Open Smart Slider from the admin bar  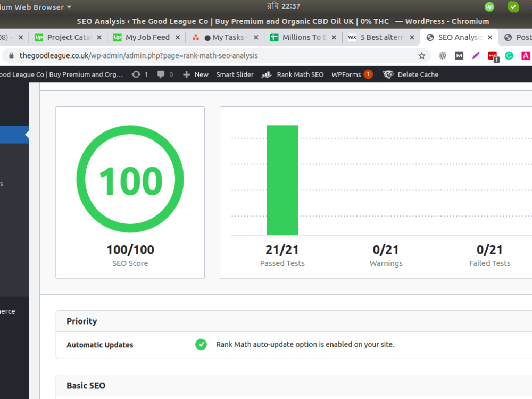pos(235,74)
